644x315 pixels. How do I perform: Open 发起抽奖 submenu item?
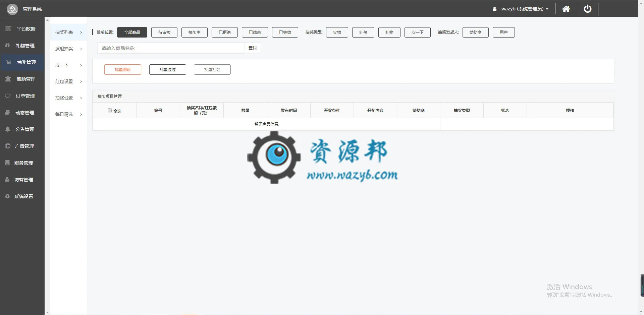68,49
